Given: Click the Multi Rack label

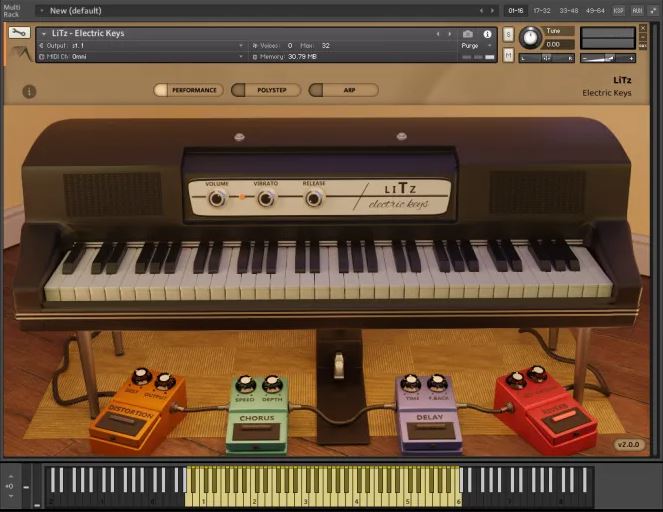Looking at the screenshot, I should 11,11.
